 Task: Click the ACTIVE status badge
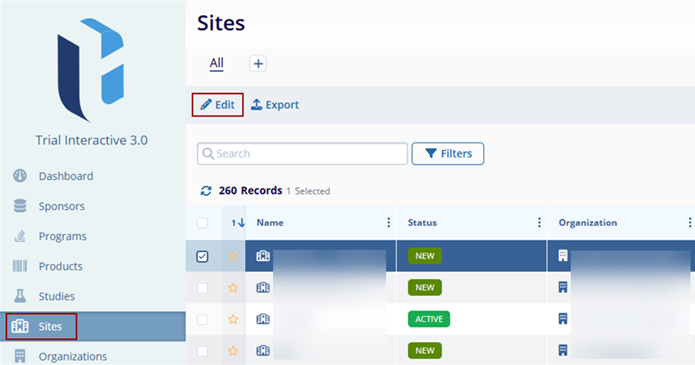[x=429, y=319]
